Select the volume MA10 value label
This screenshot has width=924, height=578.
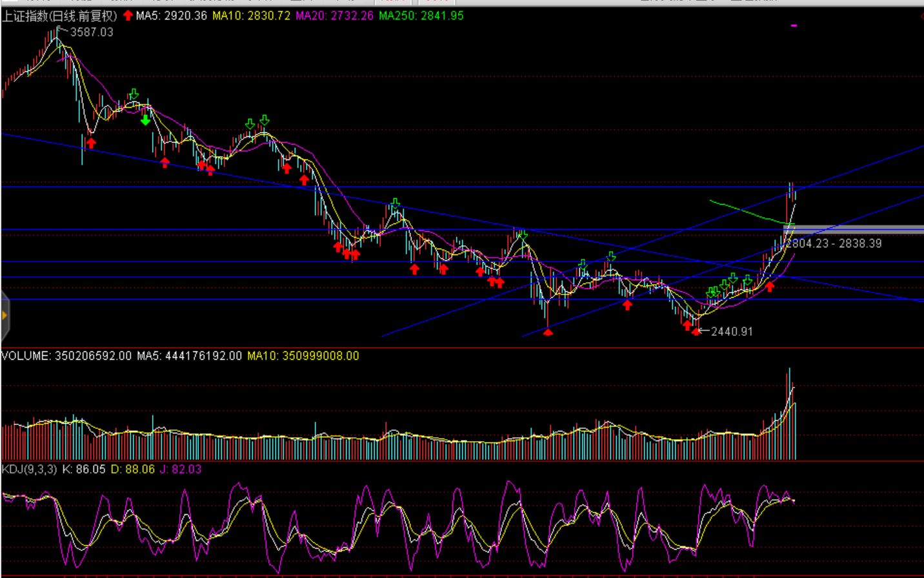point(303,356)
